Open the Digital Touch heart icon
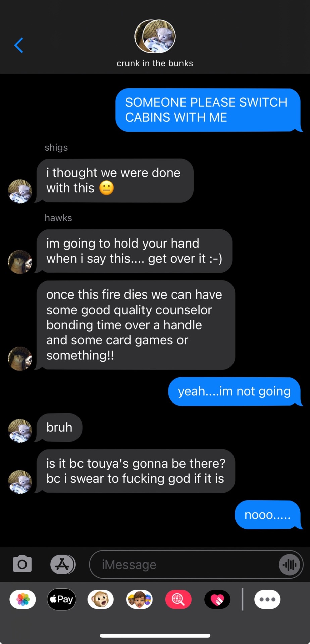Screen dimensions: 310x644 coord(217,599)
